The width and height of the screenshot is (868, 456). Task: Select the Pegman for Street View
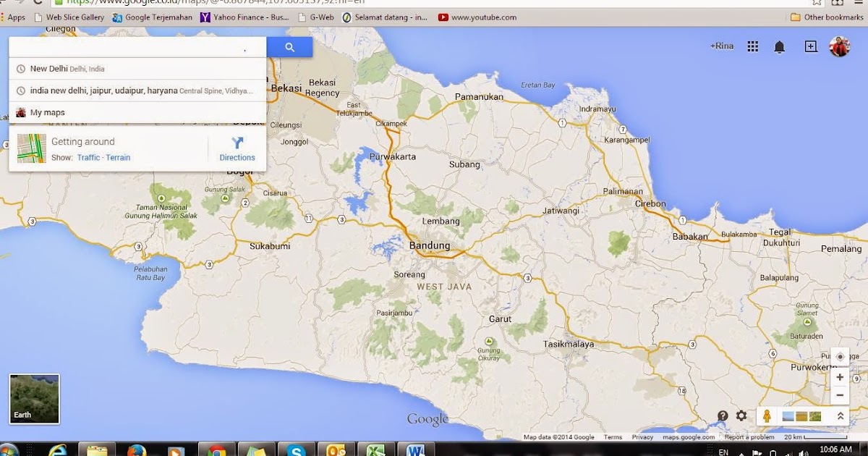tap(767, 415)
